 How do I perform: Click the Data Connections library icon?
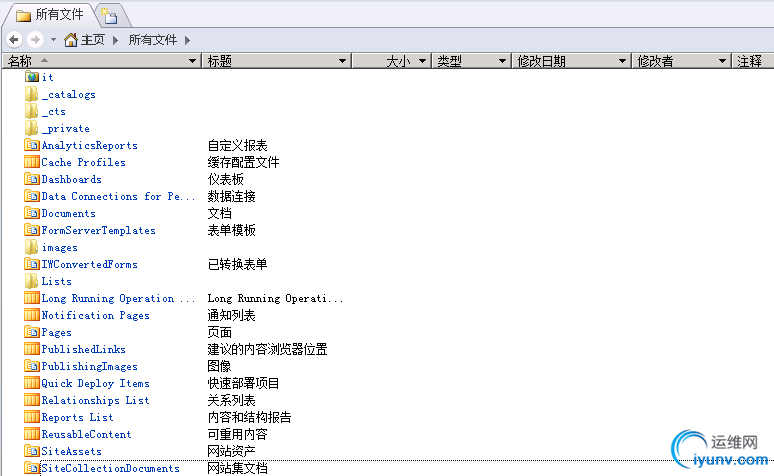pos(32,196)
